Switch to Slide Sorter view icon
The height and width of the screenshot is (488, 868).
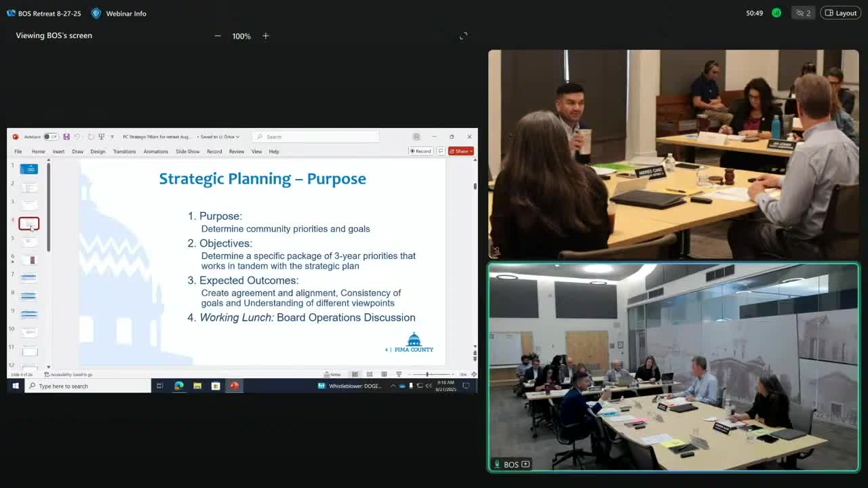tap(370, 374)
